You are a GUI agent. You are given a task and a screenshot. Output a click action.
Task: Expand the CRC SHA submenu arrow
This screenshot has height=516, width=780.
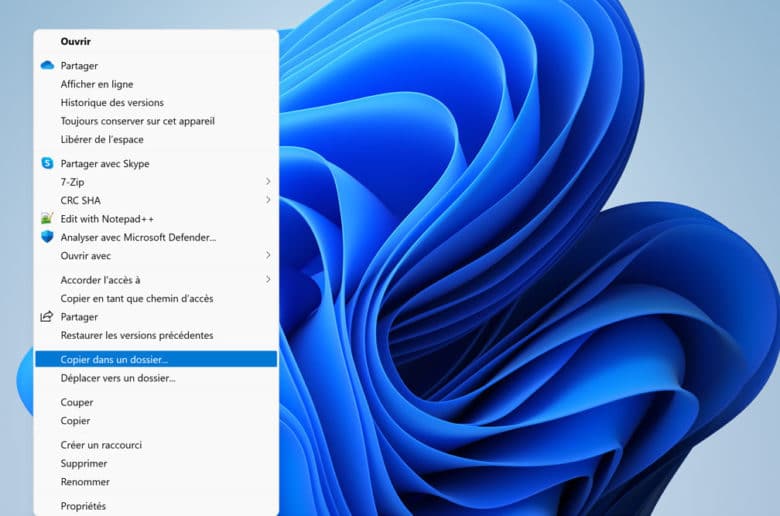point(268,200)
